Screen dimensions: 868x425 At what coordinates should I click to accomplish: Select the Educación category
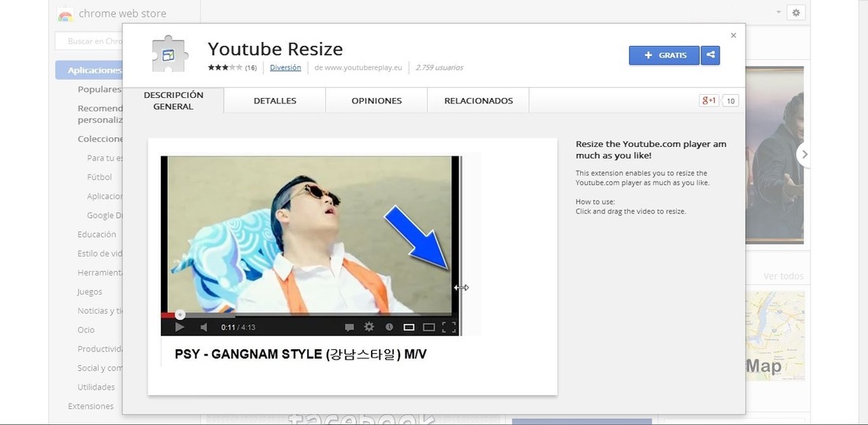[x=97, y=235]
